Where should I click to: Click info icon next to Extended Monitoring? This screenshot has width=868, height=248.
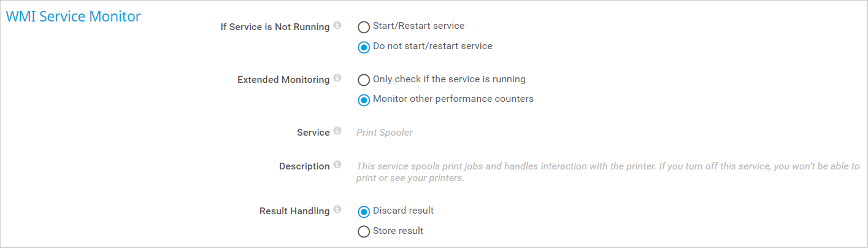point(337,79)
